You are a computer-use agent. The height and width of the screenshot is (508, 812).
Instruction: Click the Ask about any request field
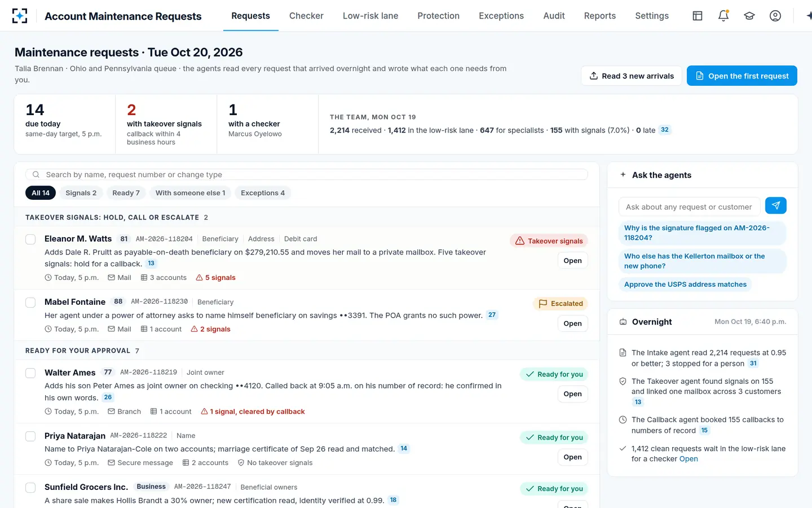coord(689,207)
